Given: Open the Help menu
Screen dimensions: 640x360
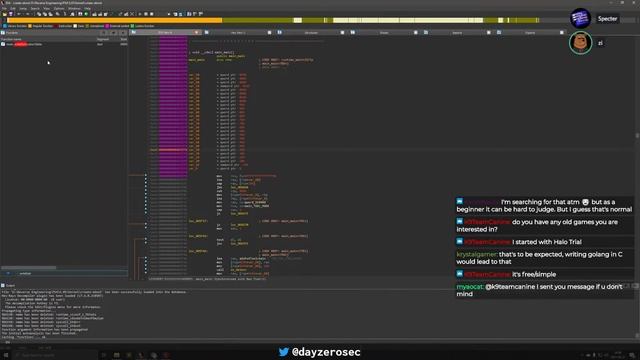Looking at the screenshot, I should [x=87, y=9].
